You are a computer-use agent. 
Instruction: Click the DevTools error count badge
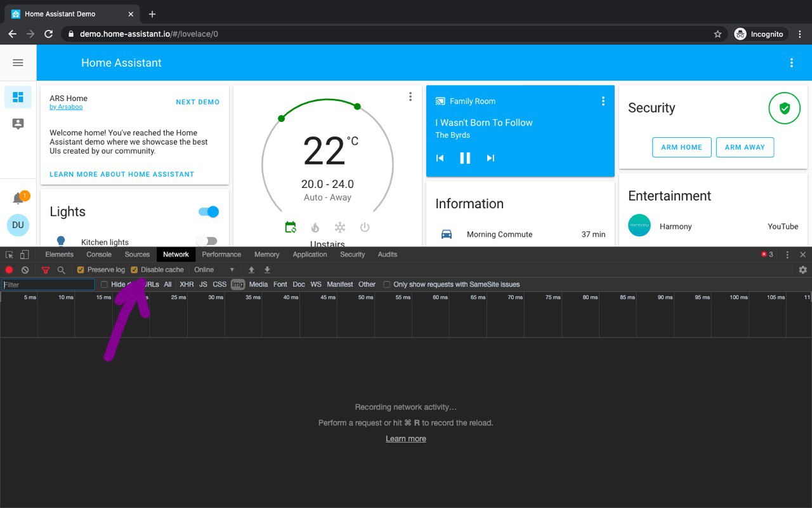767,255
